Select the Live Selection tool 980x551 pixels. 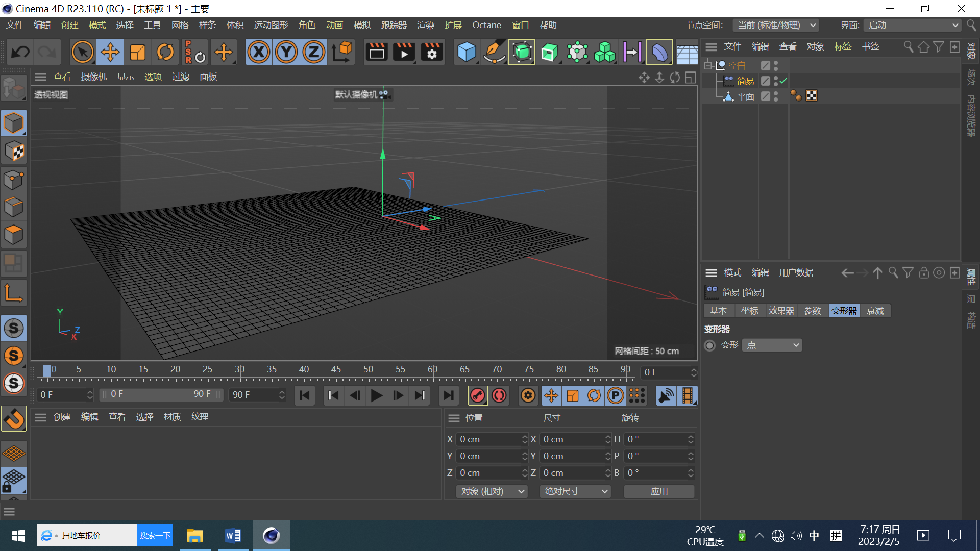tap(82, 52)
